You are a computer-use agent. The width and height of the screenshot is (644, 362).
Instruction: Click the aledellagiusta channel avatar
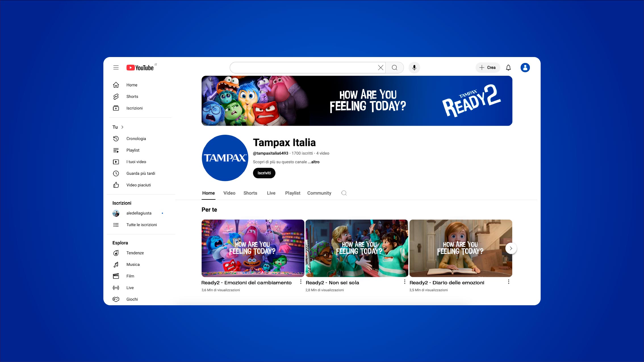point(116,213)
